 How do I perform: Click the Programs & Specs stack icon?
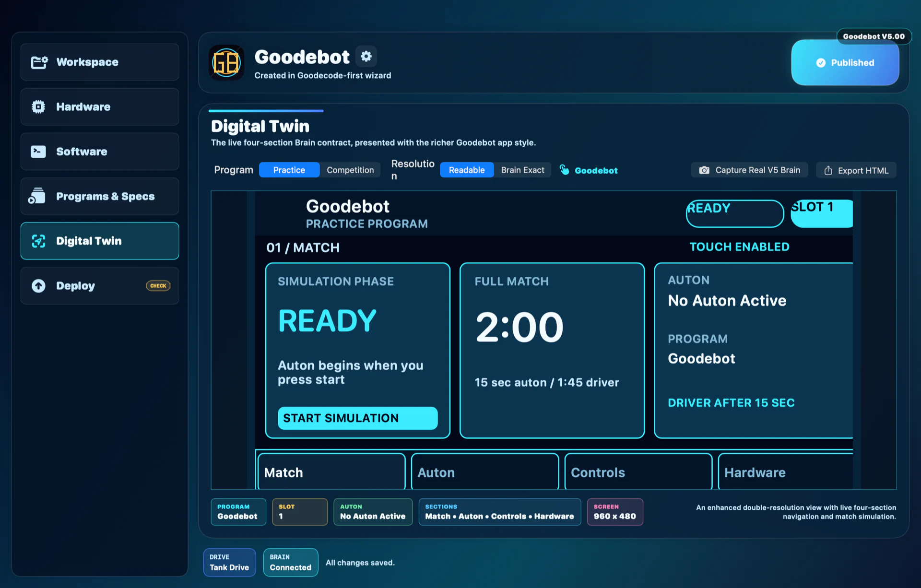click(37, 196)
